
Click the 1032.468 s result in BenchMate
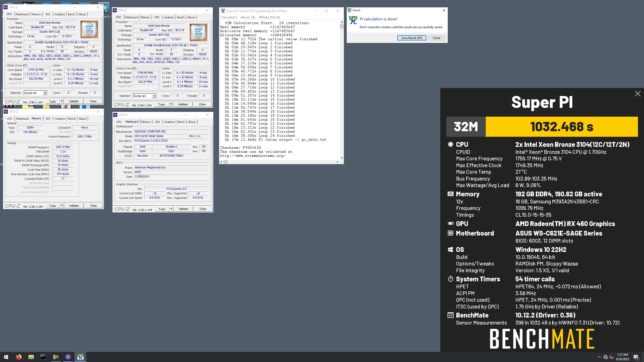[x=562, y=127]
